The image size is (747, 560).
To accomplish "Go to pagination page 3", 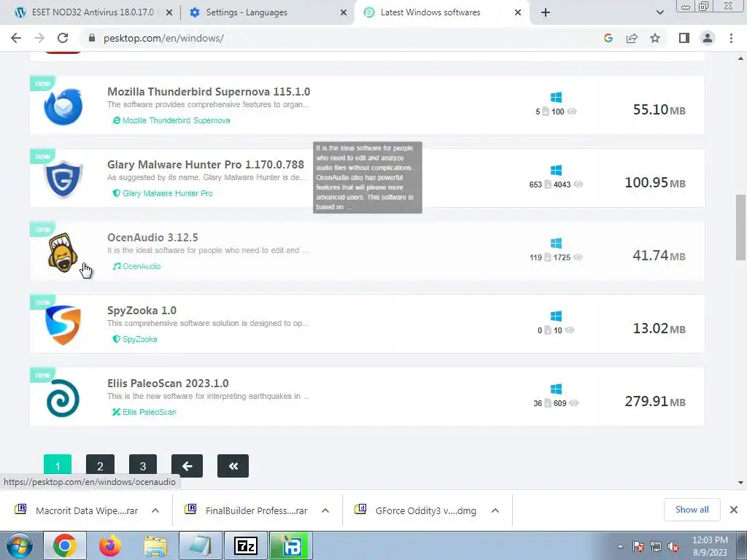I will [x=143, y=466].
